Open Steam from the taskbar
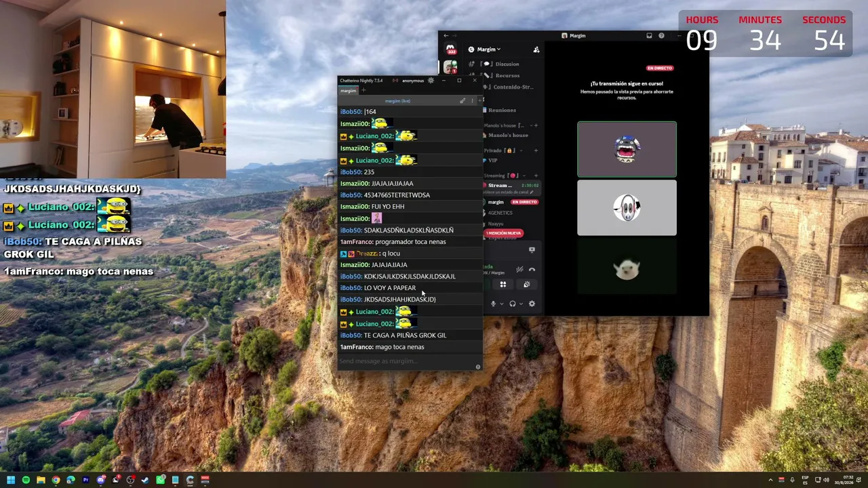Screen dimensions: 868x488 (x=145, y=481)
